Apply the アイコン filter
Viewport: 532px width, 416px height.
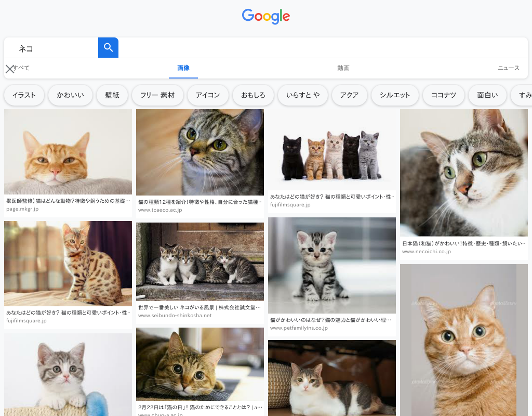tap(208, 95)
